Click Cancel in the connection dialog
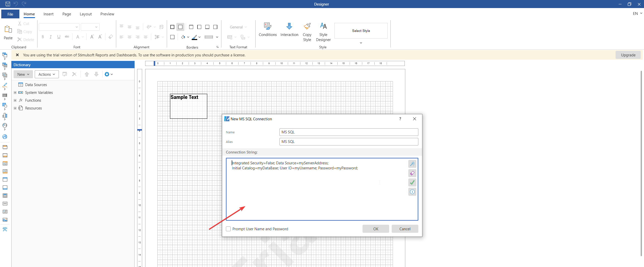 pos(405,229)
